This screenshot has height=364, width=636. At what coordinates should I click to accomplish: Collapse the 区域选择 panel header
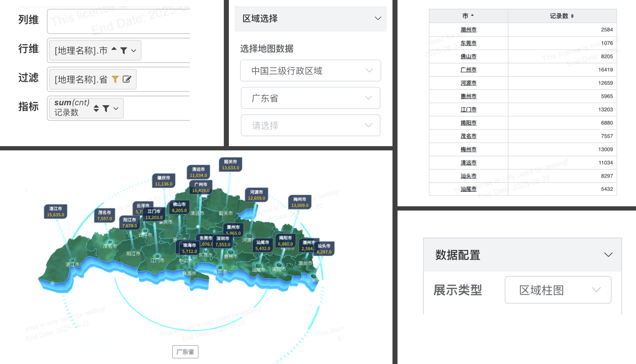pyautogui.click(x=311, y=19)
